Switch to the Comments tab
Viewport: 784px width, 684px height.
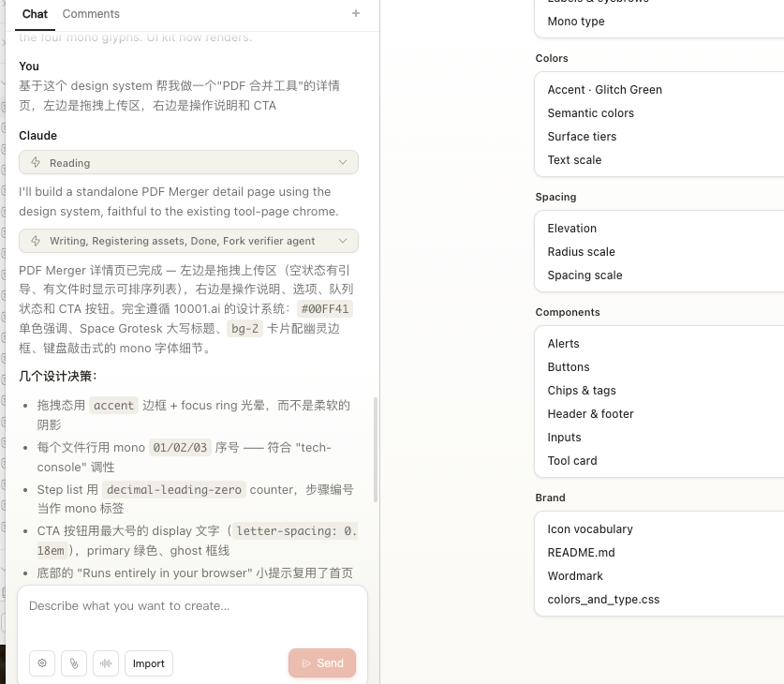91,14
